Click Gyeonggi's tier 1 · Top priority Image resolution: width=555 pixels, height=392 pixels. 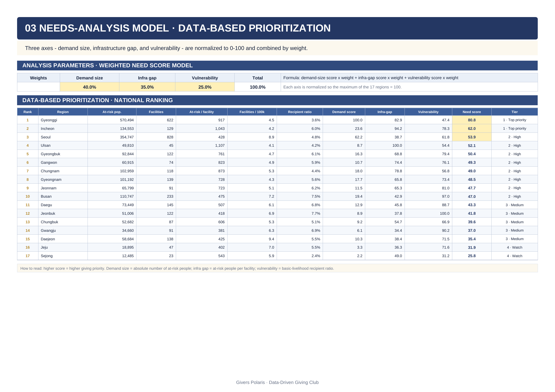514,120
